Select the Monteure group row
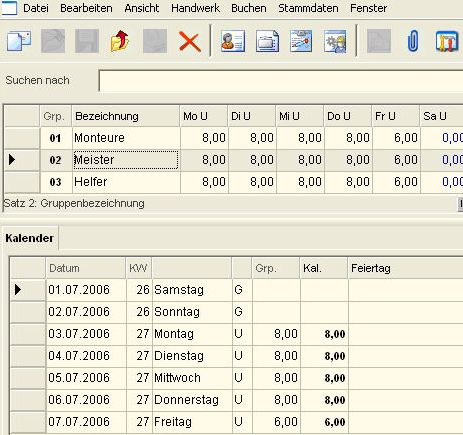 [233, 138]
